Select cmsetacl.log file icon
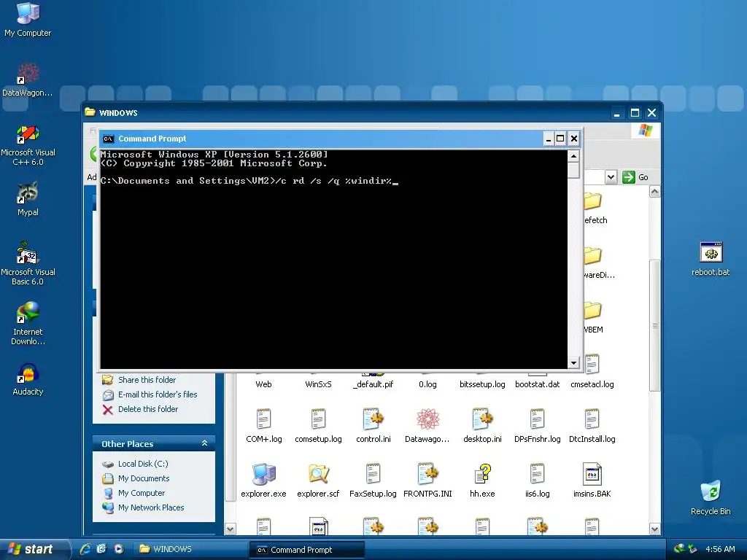This screenshot has height=560, width=747. (592, 365)
